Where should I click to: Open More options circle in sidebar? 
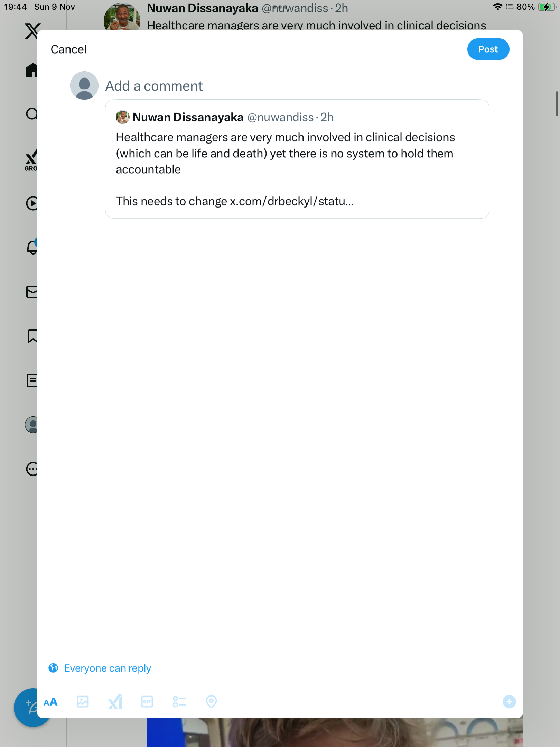pos(32,469)
